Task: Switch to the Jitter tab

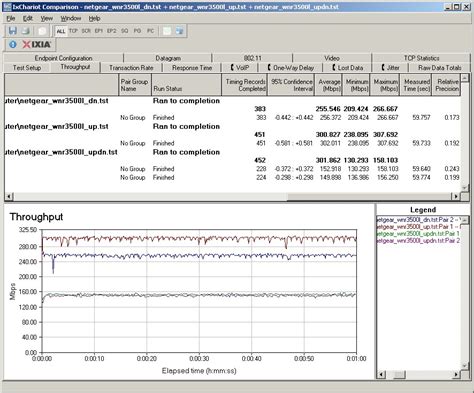Action: tap(391, 68)
